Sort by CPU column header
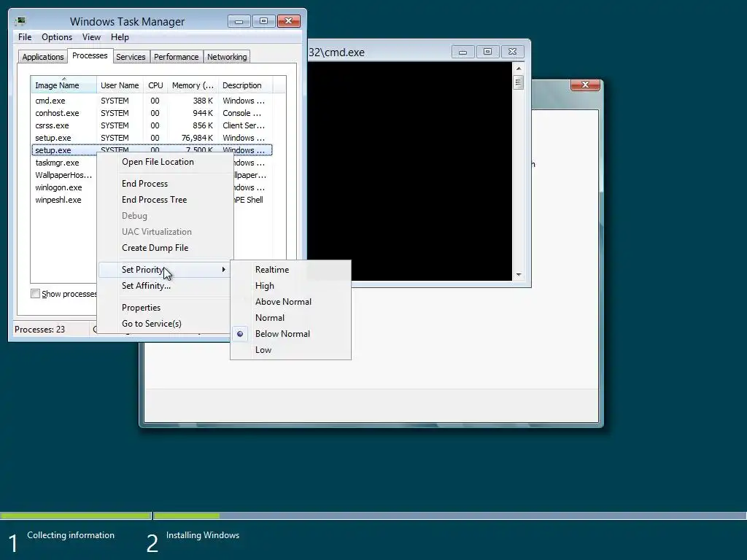This screenshot has height=560, width=747. 155,85
